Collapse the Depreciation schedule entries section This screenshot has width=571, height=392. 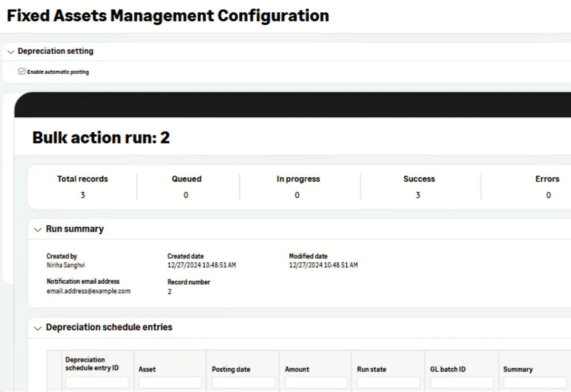pos(38,328)
